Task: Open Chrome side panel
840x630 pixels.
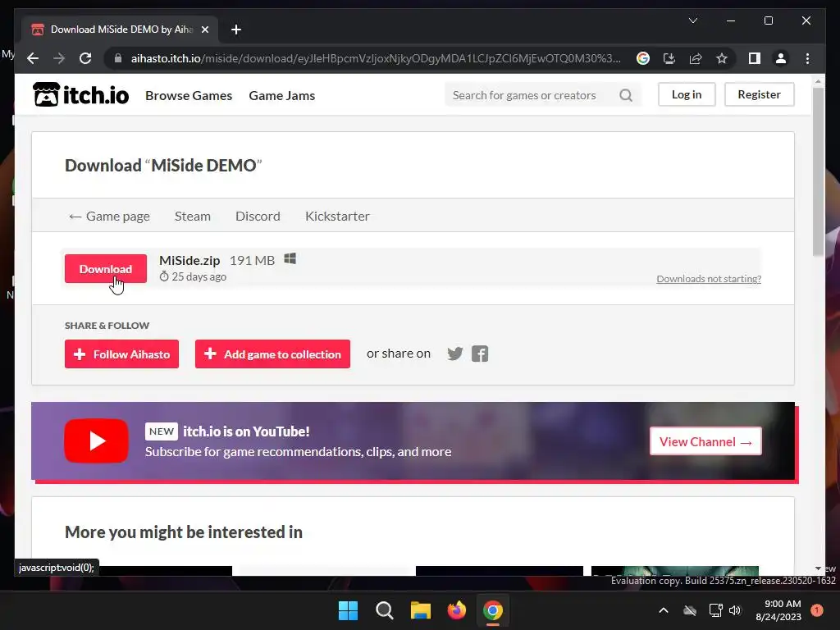Action: pos(755,58)
